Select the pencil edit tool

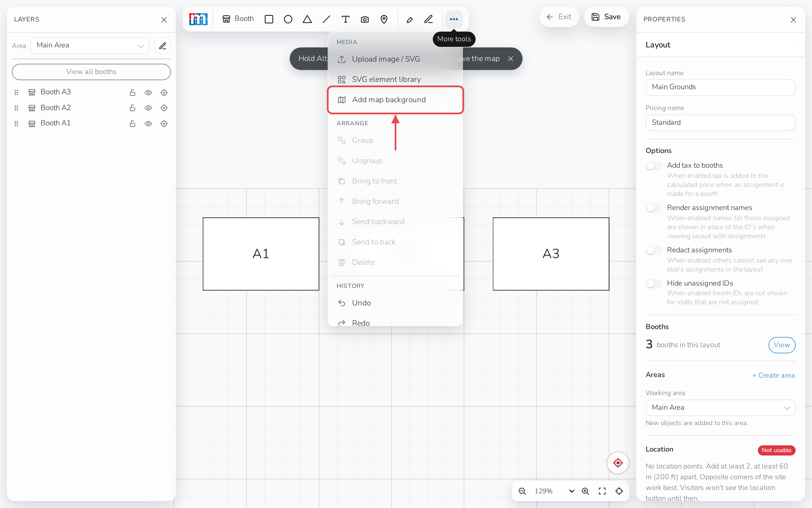(x=429, y=19)
